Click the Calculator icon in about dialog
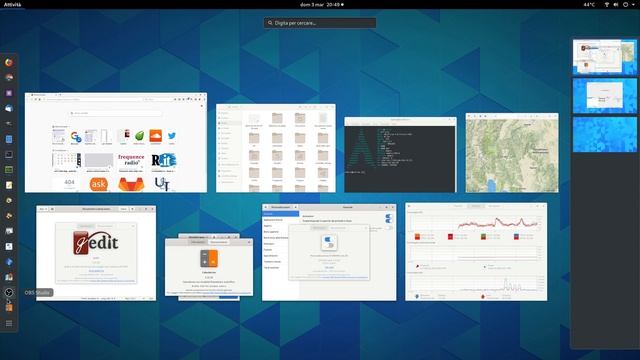This screenshot has width=640, height=360. (x=209, y=259)
